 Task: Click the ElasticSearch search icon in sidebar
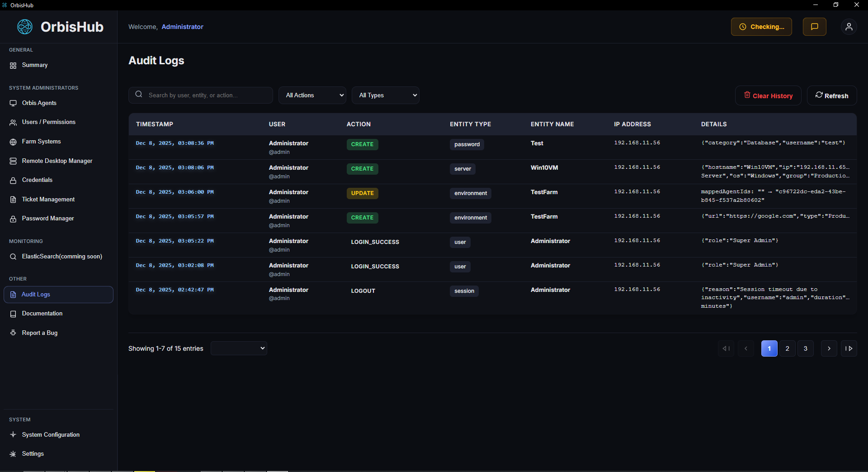[13, 256]
